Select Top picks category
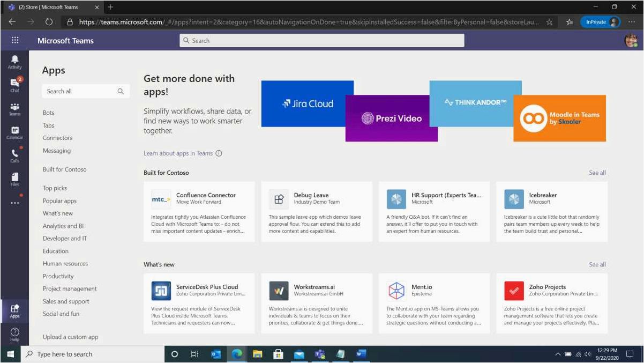This screenshot has width=644, height=363. click(x=55, y=188)
